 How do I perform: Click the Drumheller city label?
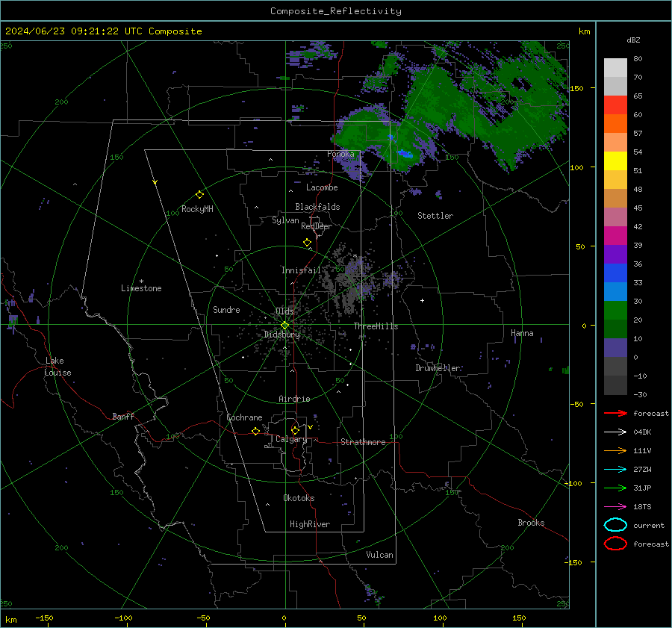click(438, 368)
